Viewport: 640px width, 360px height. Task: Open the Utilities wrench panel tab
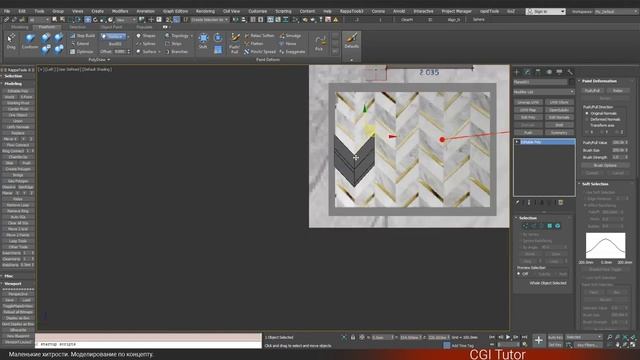click(x=570, y=72)
